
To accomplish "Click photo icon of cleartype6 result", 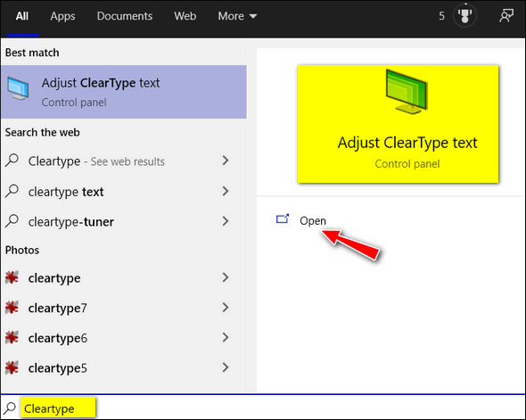I will [12, 337].
